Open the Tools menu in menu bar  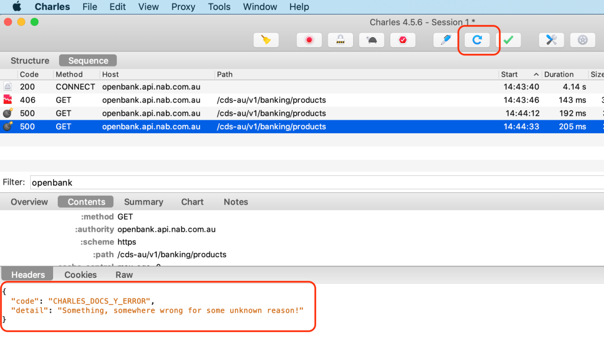pyautogui.click(x=219, y=7)
